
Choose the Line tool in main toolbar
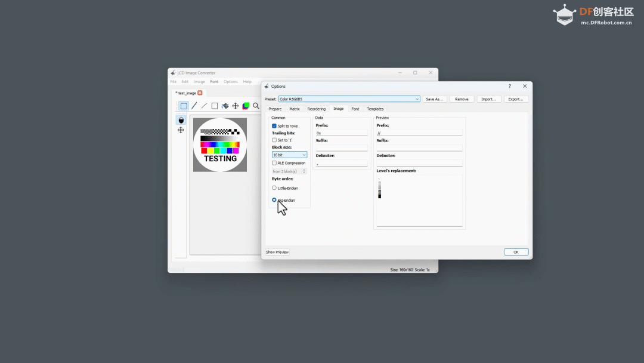[x=204, y=106]
